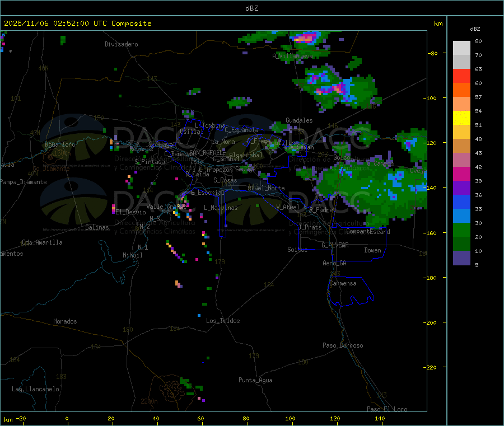
Task: Click the V_Atuel place label
Action: tap(288, 207)
